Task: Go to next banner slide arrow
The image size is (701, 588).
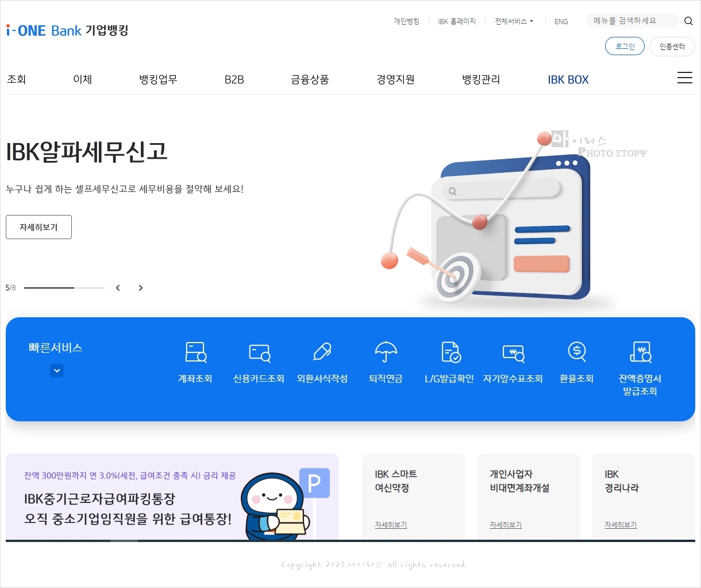Action: (x=141, y=288)
